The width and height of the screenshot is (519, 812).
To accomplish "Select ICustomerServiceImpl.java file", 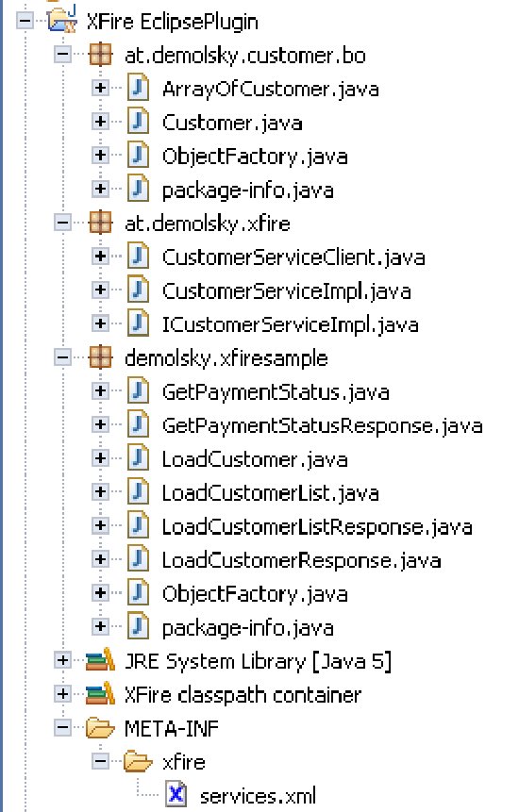I will click(290, 324).
